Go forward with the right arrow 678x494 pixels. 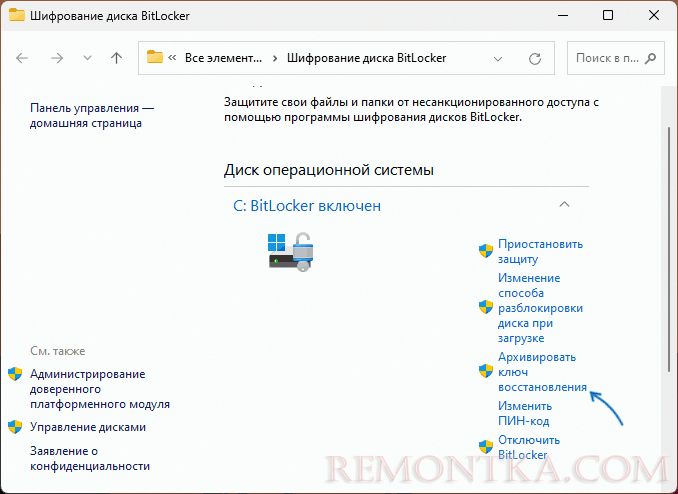(x=57, y=58)
